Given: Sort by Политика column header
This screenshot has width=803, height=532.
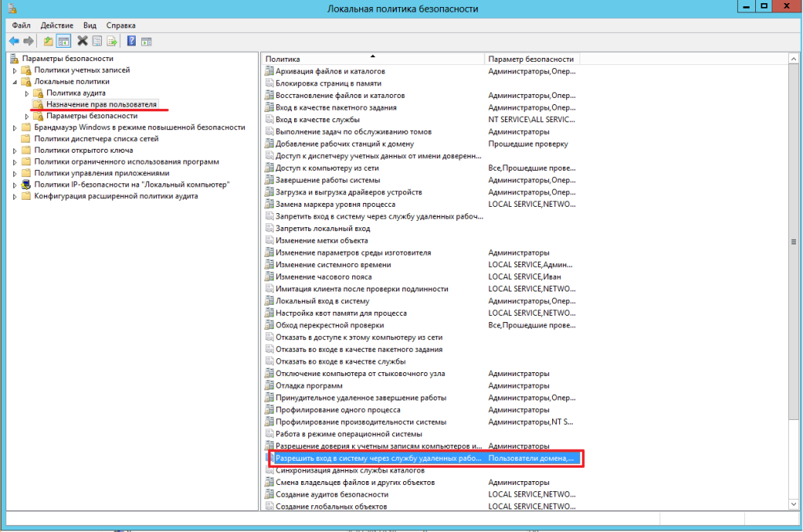Looking at the screenshot, I should (x=372, y=60).
